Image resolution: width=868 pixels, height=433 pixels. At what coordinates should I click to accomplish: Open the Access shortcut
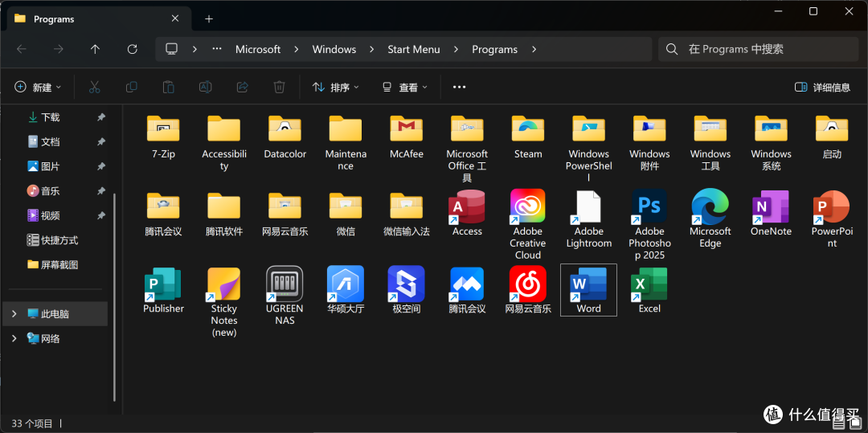467,214
